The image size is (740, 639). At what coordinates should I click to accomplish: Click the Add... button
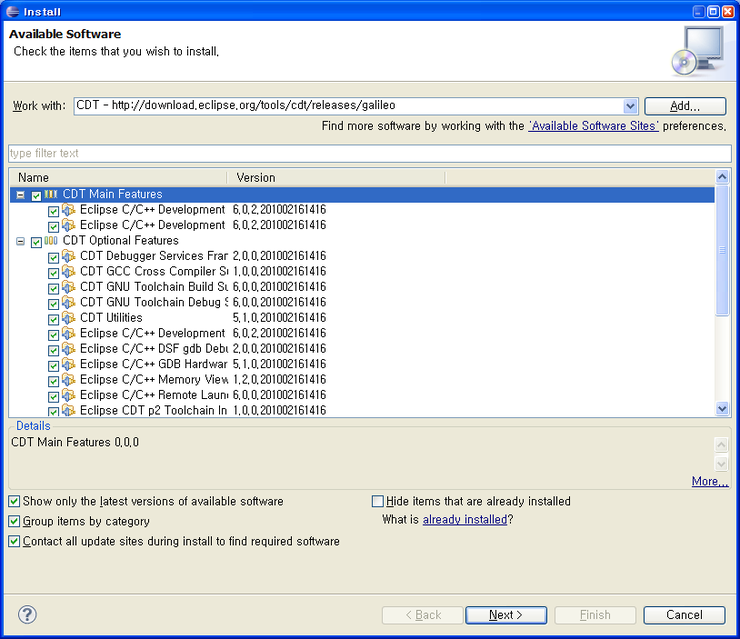[x=685, y=106]
